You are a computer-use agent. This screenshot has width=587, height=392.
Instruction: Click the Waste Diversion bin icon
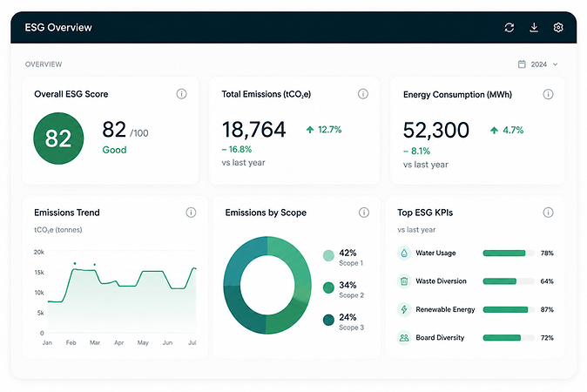click(404, 280)
